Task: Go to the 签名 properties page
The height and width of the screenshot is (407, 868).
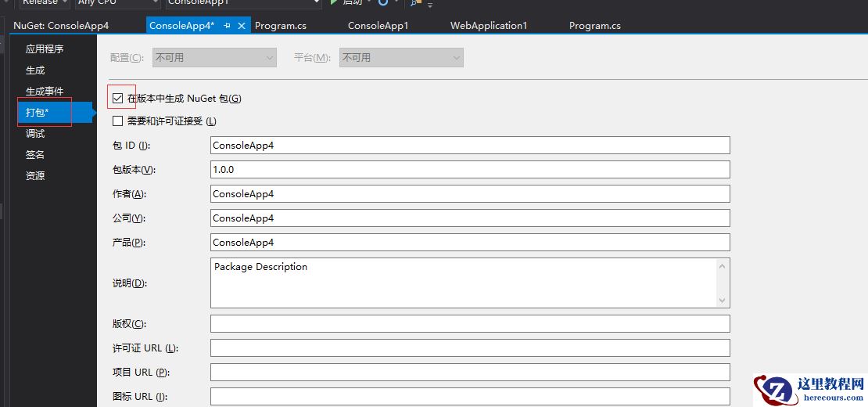Action: (x=35, y=154)
